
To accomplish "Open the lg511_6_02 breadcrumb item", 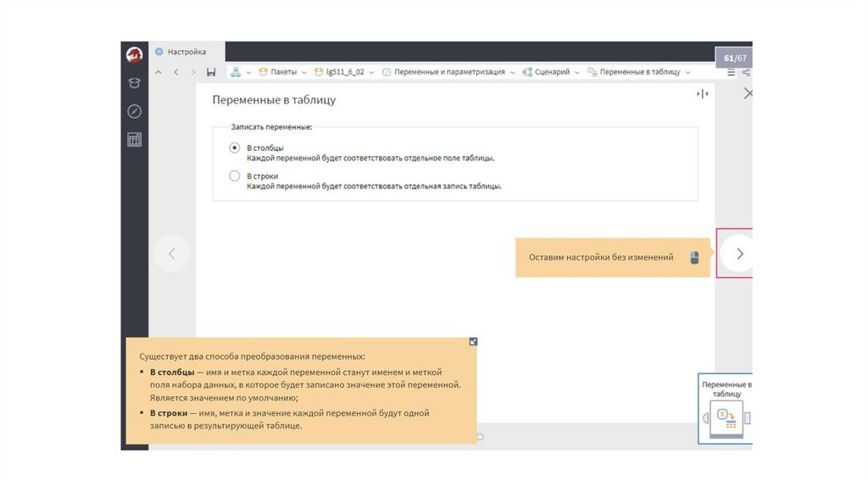I will pos(339,72).
